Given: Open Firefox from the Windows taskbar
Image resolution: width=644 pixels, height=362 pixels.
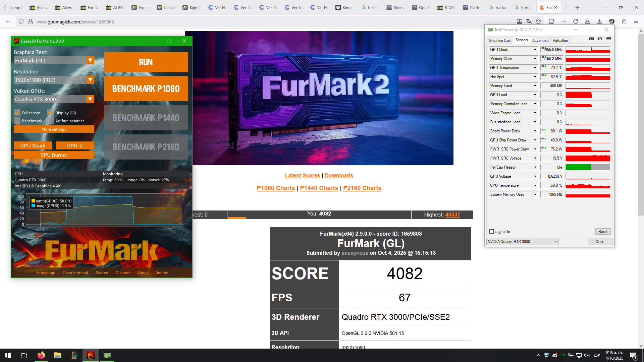Looking at the screenshot, I should click(x=41, y=355).
